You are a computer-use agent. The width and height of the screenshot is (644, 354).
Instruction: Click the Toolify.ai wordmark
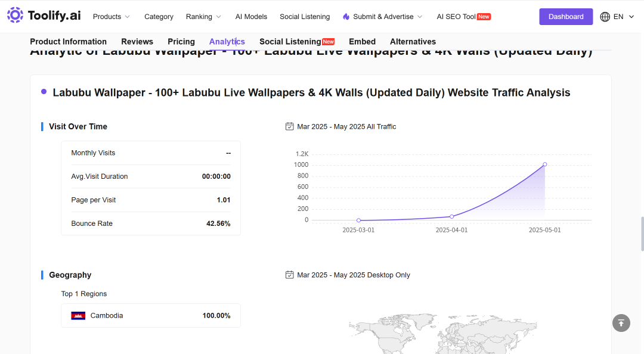click(54, 15)
